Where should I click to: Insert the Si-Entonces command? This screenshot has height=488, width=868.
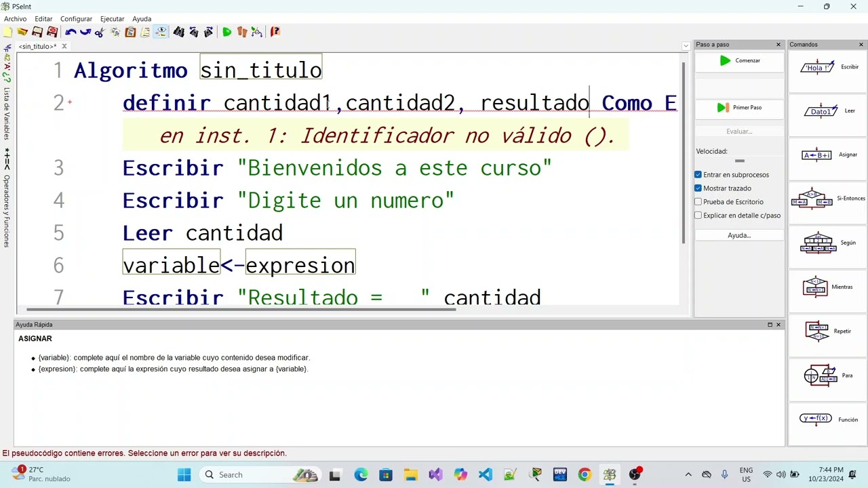click(828, 199)
